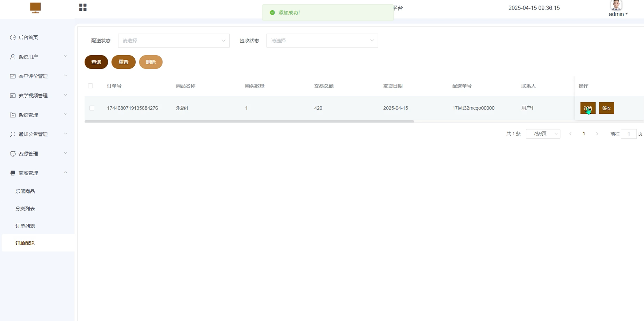Click the 通知公告管理 sparkle icon
The height and width of the screenshot is (321, 644).
[13, 134]
